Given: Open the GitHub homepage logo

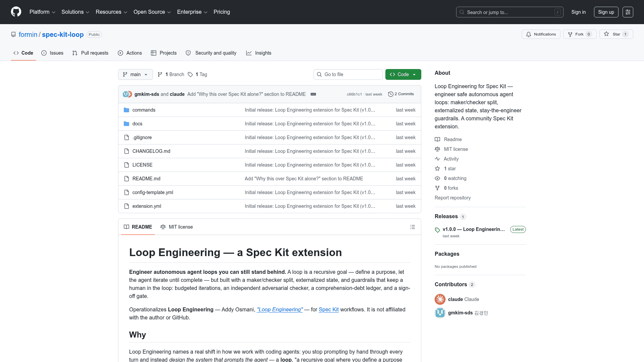Looking at the screenshot, I should 16,12.
